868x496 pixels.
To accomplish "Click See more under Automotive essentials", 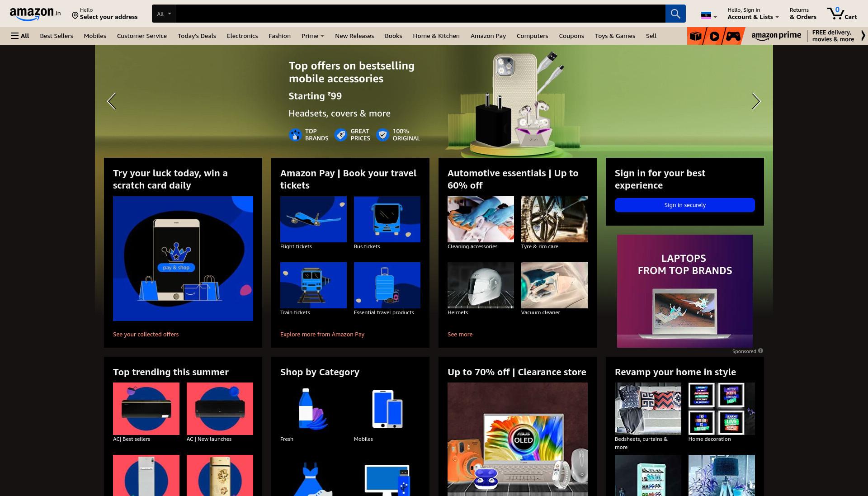I will pyautogui.click(x=460, y=334).
